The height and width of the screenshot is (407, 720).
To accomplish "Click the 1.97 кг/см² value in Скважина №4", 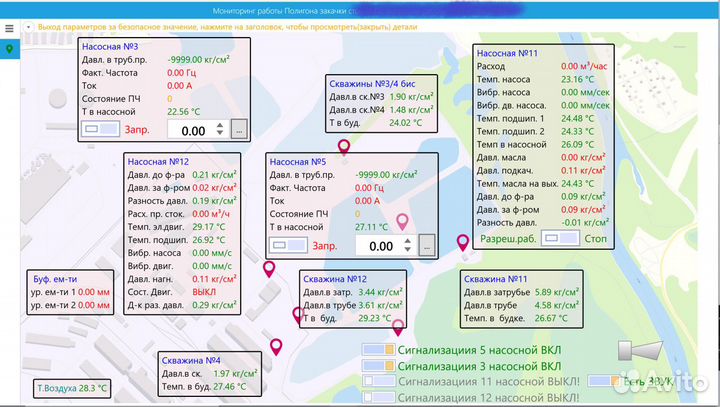I will (235, 373).
